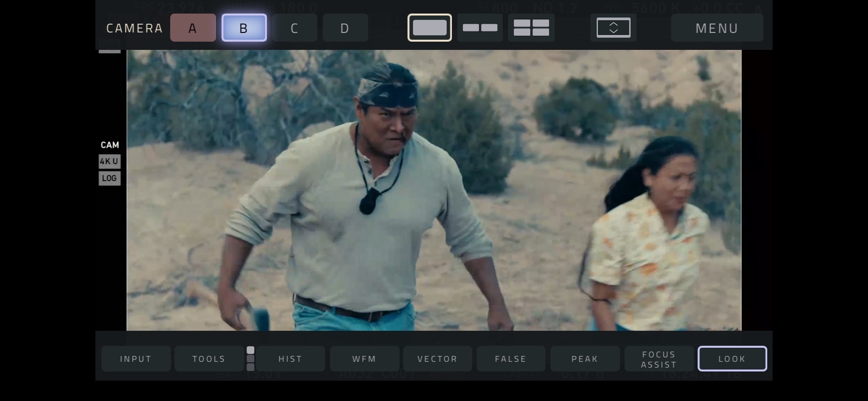Click the 4K U format badge
The width and height of the screenshot is (868, 401).
pos(109,161)
